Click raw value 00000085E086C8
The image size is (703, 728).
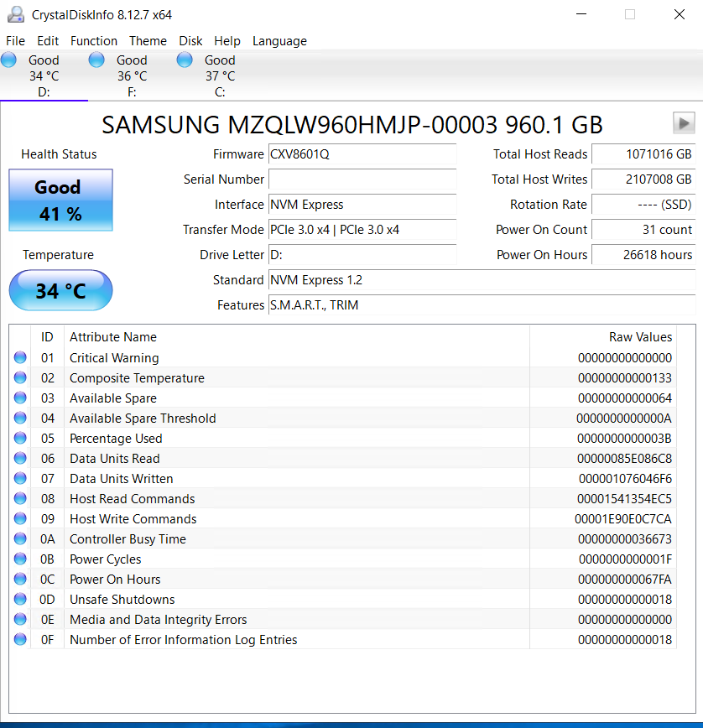[x=624, y=459]
